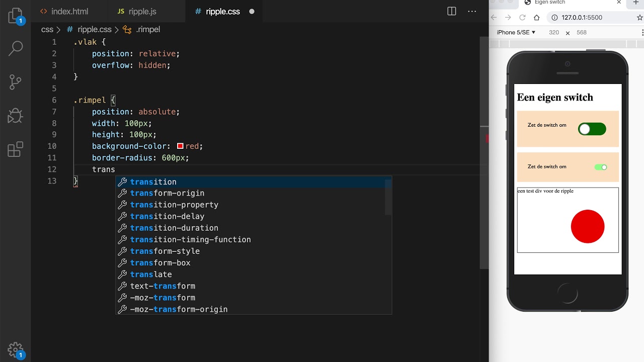The height and width of the screenshot is (362, 644).
Task: Click the 'Een eigen switch' heading
Action: (555, 97)
